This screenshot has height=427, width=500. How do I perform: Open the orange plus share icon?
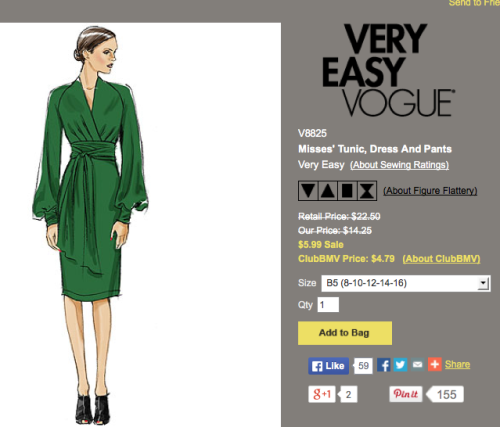coord(435,364)
